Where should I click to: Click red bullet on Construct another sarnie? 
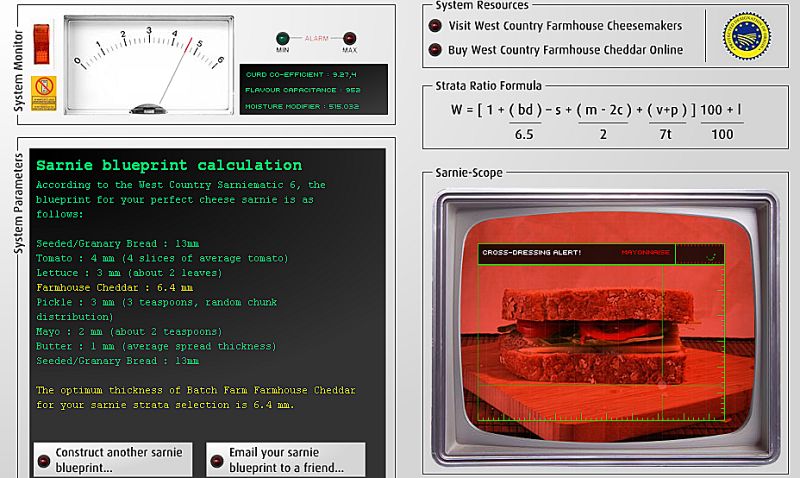point(44,460)
